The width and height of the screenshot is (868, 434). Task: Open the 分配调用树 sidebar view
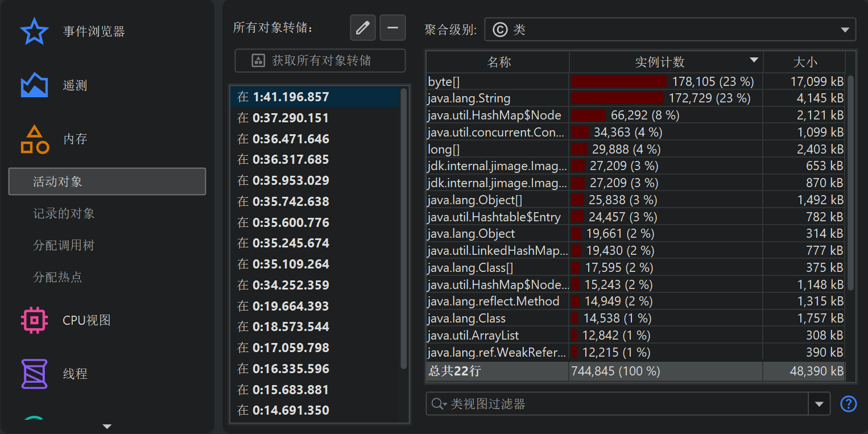[64, 246]
